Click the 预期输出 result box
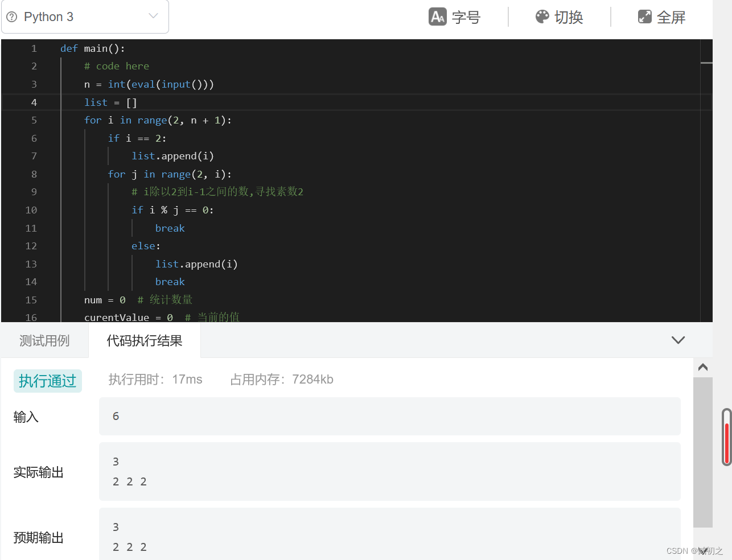 click(390, 534)
